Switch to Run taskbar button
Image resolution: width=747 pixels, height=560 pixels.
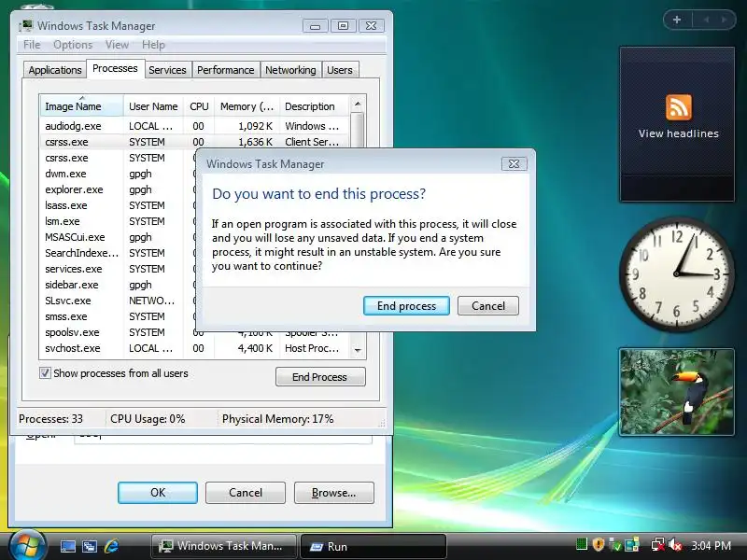373,546
